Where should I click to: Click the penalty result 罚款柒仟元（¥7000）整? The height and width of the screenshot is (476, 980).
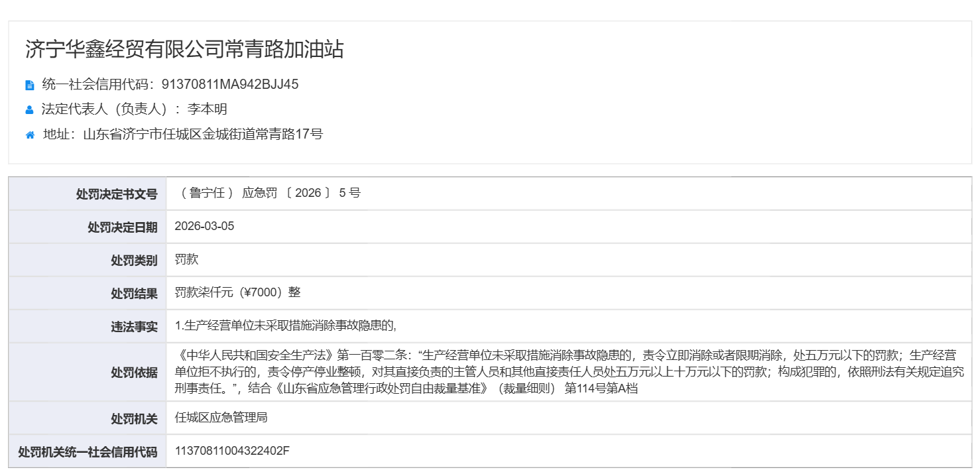click(x=238, y=292)
